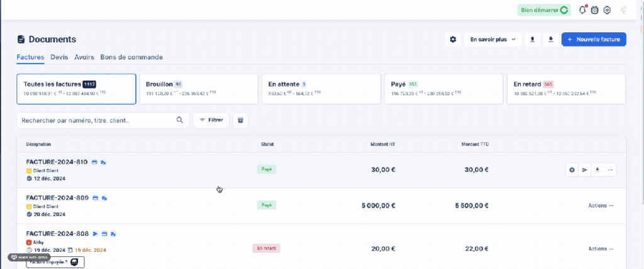644x269 pixels.
Task: Switch to the Bons de commande tab
Action: coord(131,57)
